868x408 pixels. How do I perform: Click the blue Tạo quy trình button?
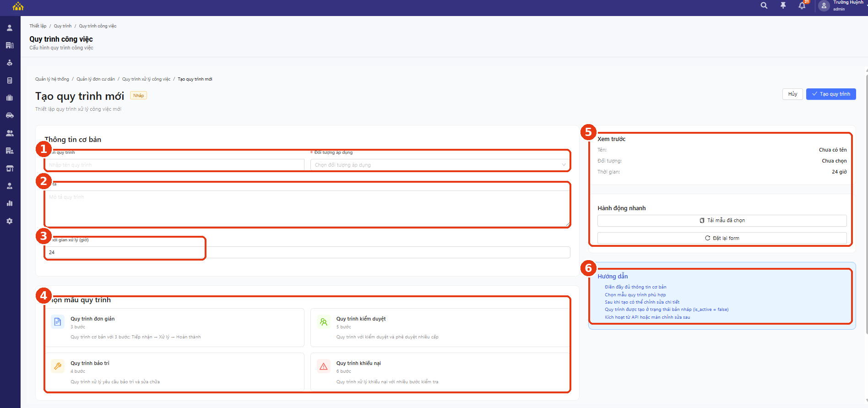click(x=831, y=94)
